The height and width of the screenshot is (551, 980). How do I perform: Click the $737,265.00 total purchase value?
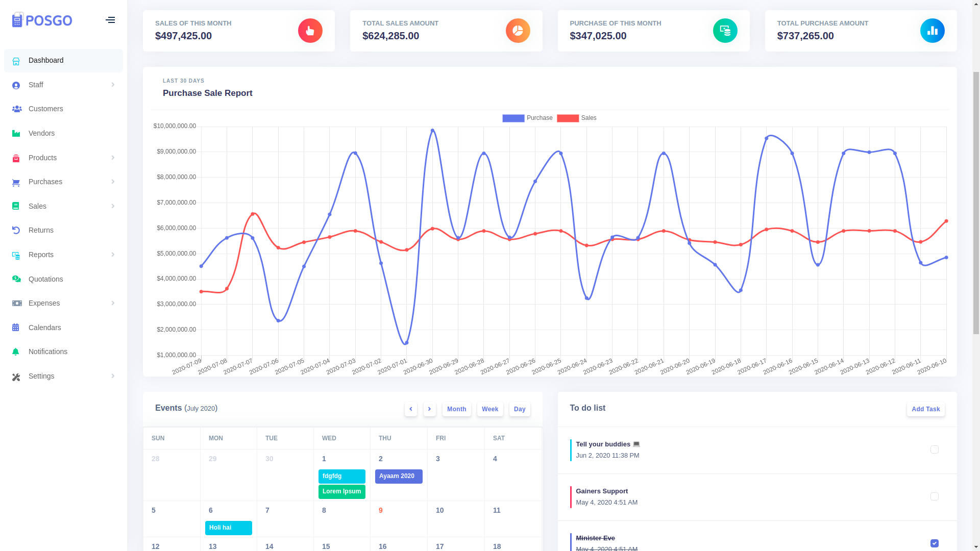805,36
